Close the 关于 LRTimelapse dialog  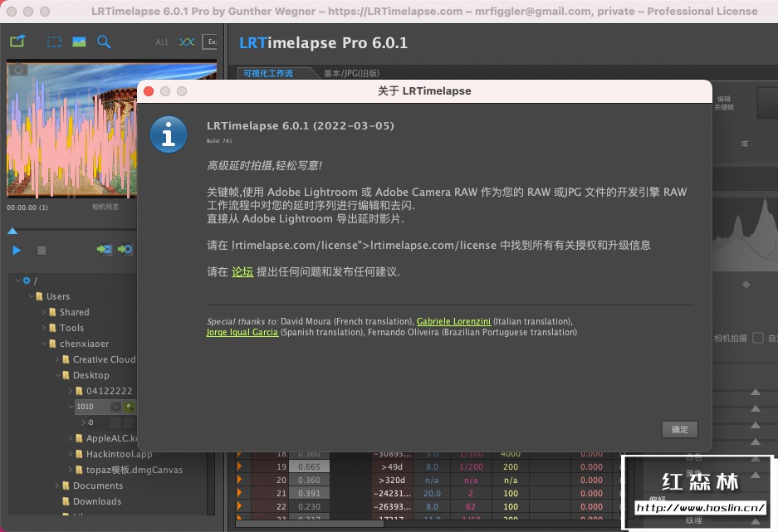[x=149, y=91]
